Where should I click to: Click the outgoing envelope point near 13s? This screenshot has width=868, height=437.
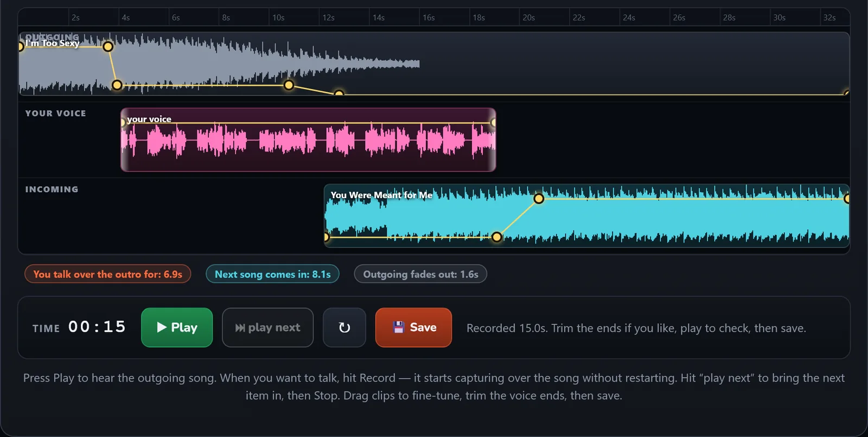coord(339,94)
